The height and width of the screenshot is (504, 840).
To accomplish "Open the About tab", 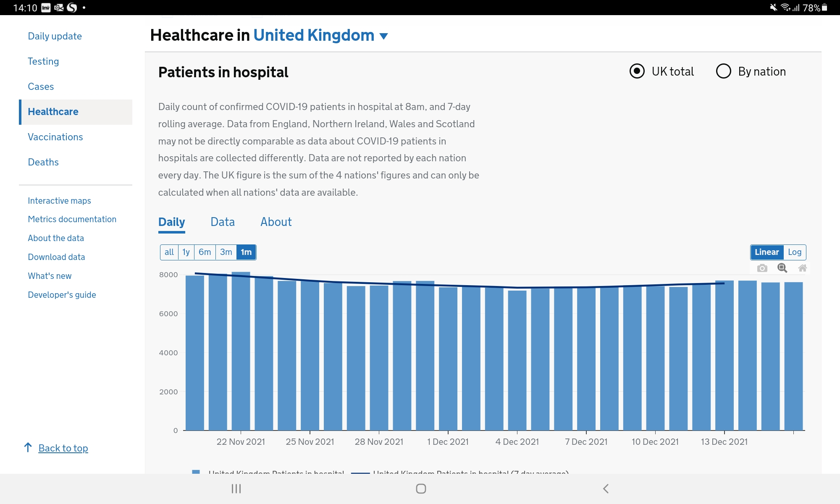I will pos(276,222).
